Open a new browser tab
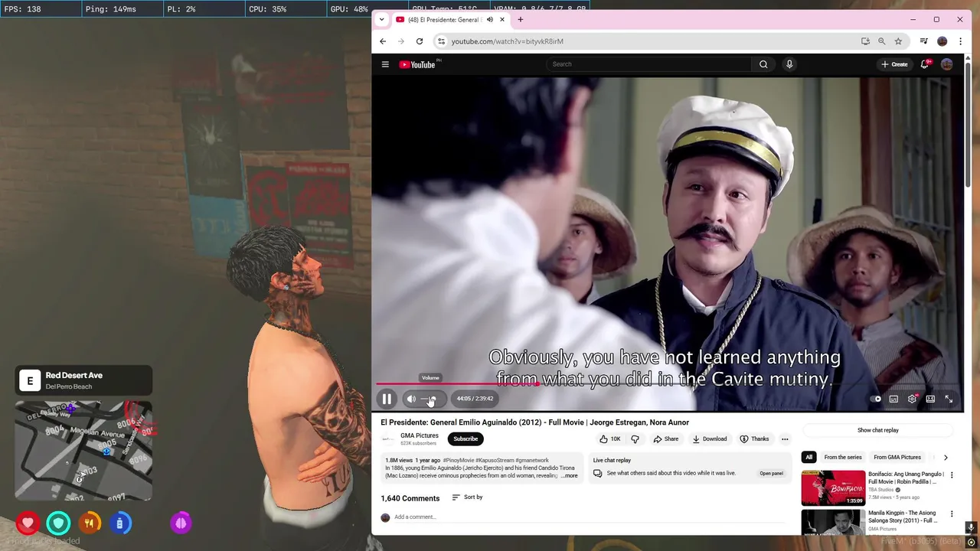The image size is (980, 551). click(521, 20)
